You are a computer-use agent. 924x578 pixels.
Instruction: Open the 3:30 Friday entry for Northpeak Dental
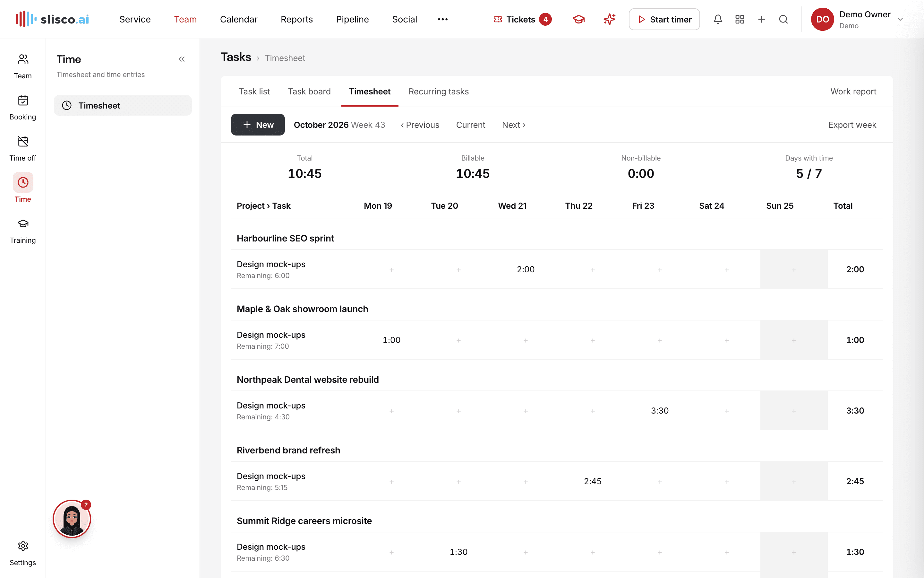point(659,411)
